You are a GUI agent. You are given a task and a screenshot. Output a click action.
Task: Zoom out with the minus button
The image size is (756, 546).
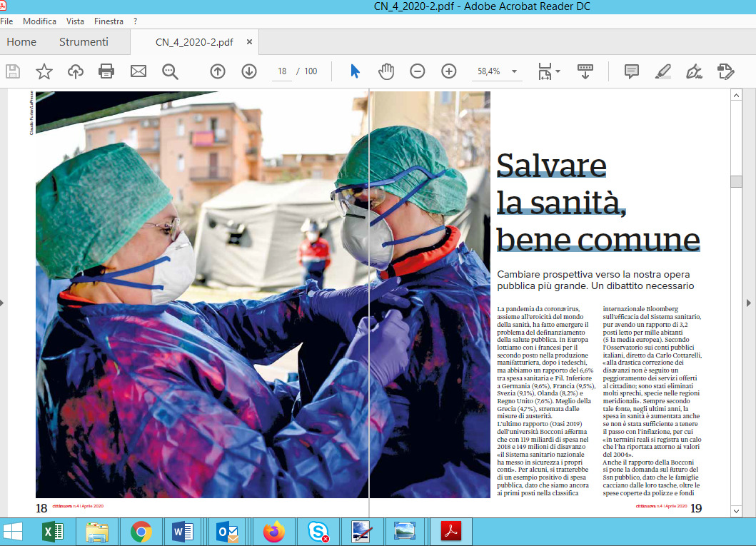tap(418, 71)
